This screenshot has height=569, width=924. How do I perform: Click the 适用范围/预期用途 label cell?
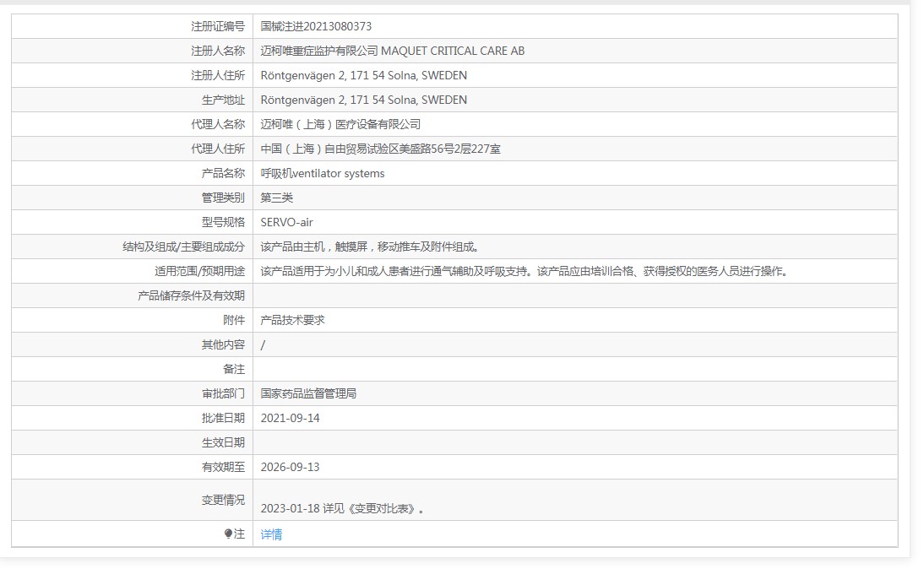(x=132, y=271)
